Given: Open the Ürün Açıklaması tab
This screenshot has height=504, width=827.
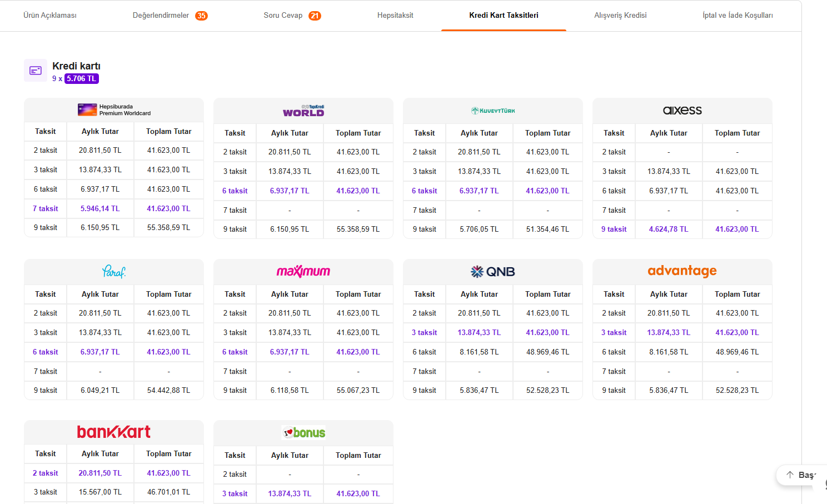Looking at the screenshot, I should click(x=50, y=16).
